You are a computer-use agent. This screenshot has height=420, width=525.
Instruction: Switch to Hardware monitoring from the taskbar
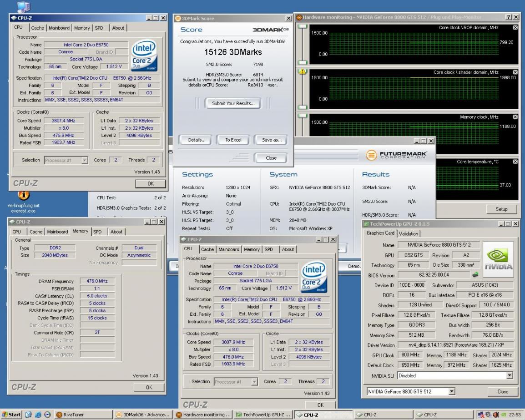click(203, 415)
